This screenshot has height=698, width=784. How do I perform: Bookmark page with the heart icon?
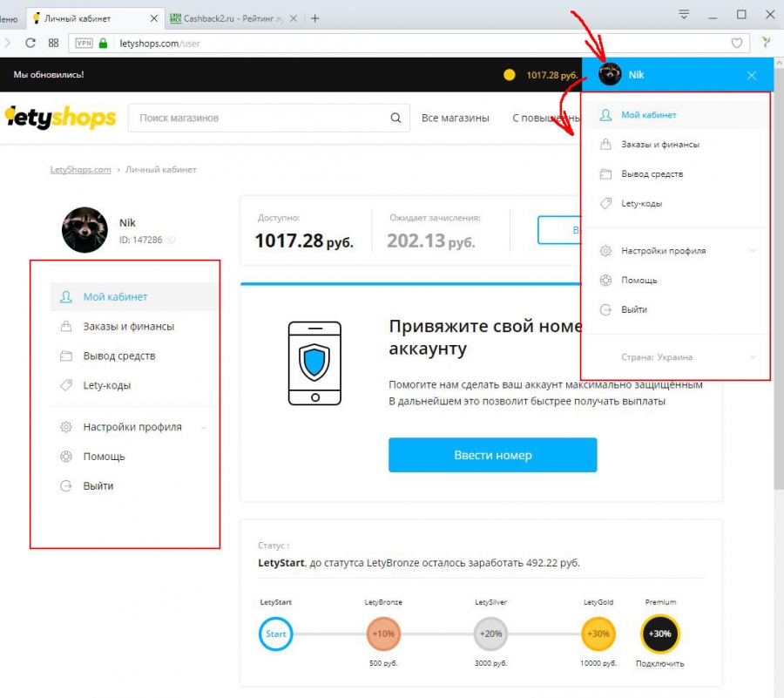(736, 43)
